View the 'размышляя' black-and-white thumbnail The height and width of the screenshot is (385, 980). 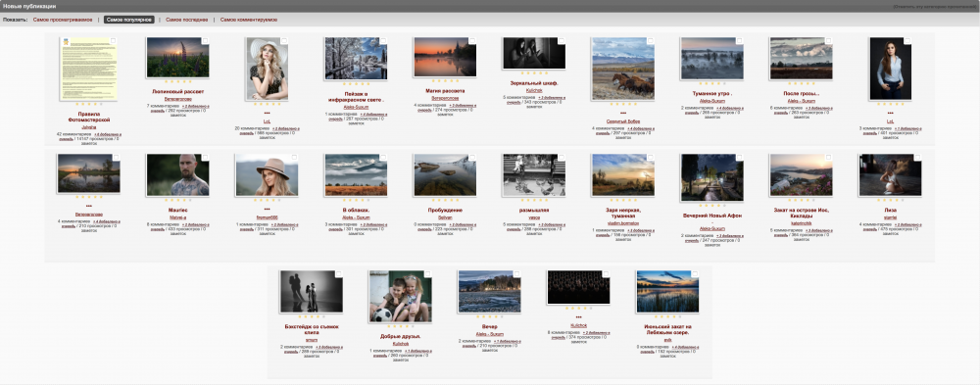[x=534, y=175]
